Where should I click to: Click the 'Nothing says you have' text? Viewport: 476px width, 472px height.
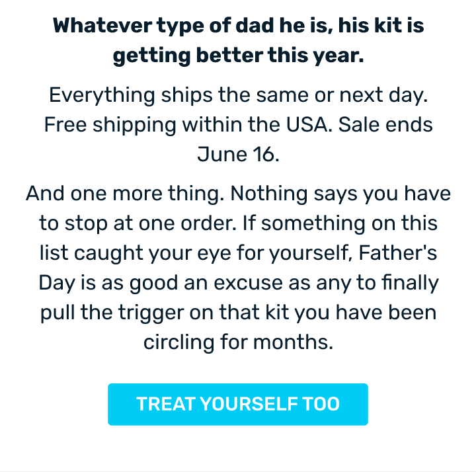(340, 194)
